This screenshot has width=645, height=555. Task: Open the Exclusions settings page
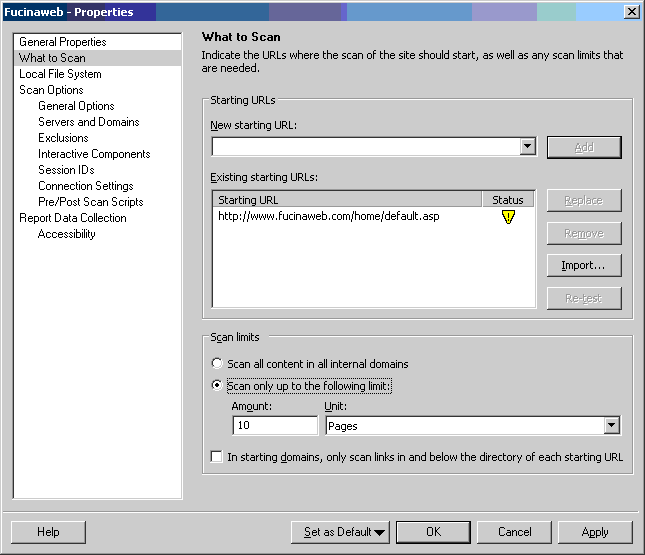coord(63,138)
